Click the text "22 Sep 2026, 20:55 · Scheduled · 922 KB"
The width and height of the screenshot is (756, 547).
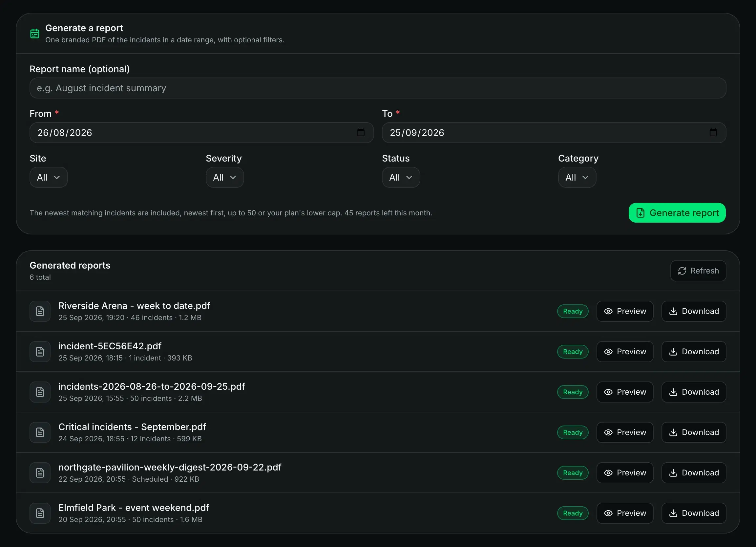(x=129, y=479)
